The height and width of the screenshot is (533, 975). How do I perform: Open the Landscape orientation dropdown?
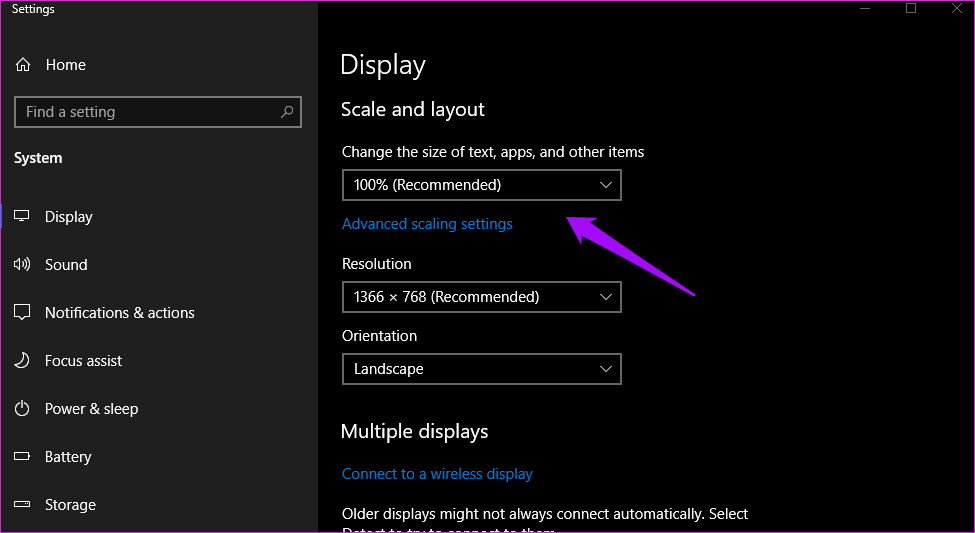click(482, 369)
